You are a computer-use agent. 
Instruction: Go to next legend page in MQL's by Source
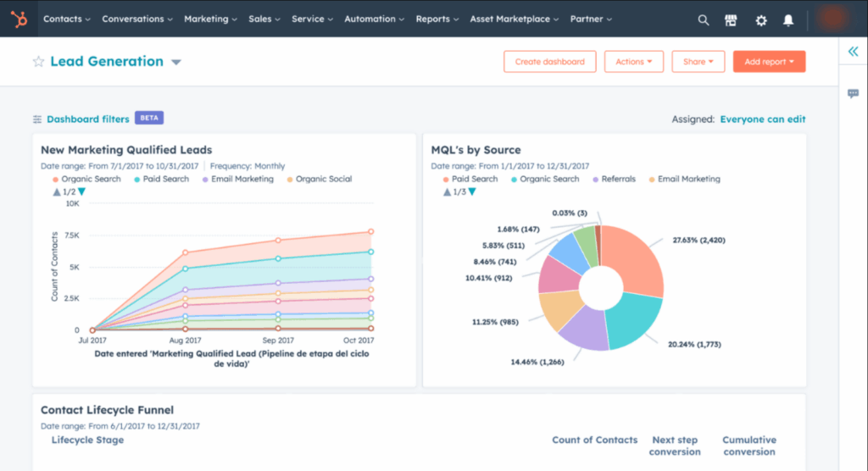[472, 192]
